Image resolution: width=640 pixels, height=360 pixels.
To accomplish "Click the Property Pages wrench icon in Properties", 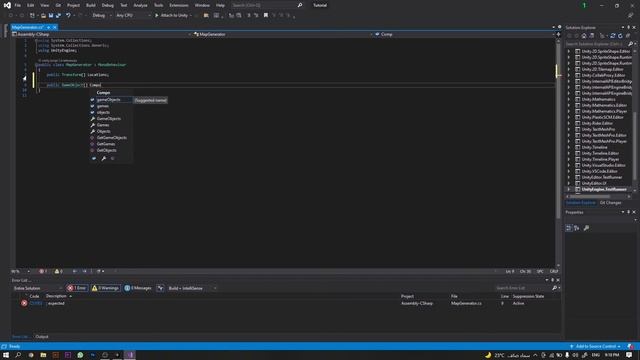I will tap(586, 228).
